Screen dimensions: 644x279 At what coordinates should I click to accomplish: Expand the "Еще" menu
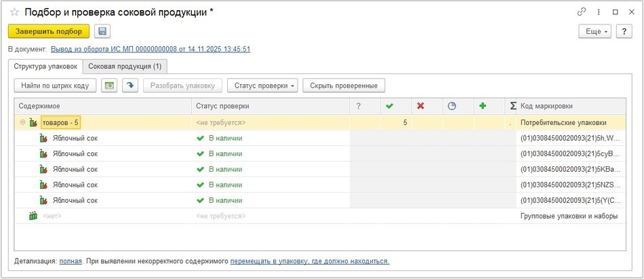[x=595, y=31]
